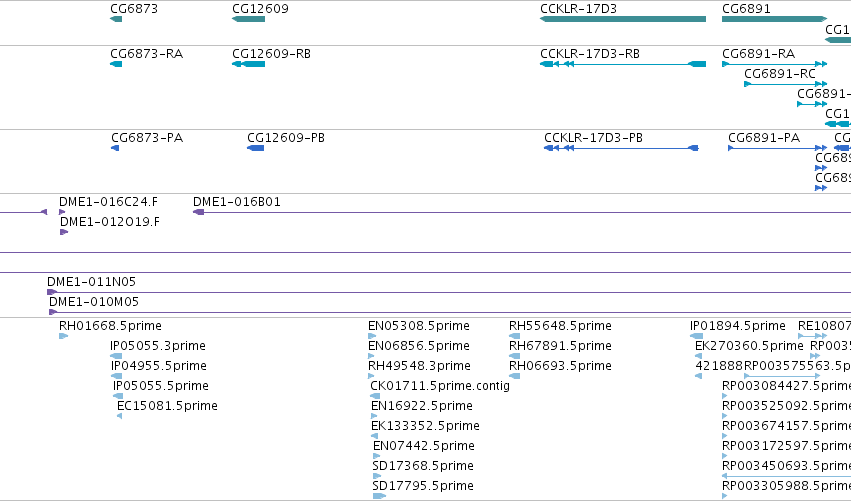Select the IP05055.3prime EST label
Viewport: 851px width, 501px height.
point(157,346)
